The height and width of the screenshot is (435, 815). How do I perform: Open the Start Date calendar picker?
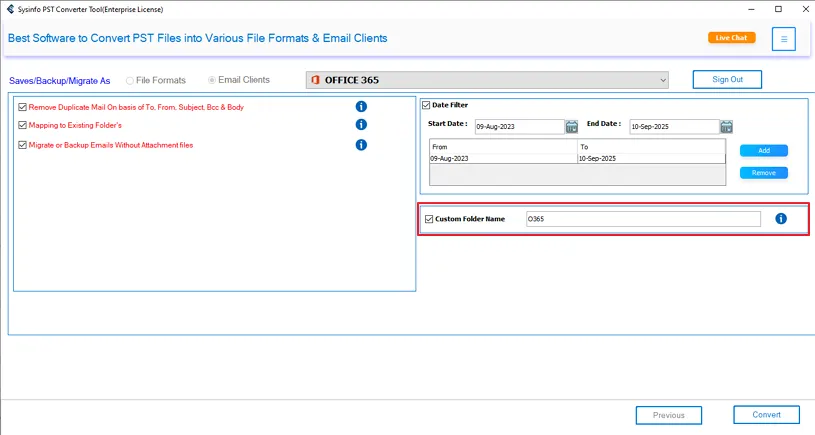click(572, 127)
